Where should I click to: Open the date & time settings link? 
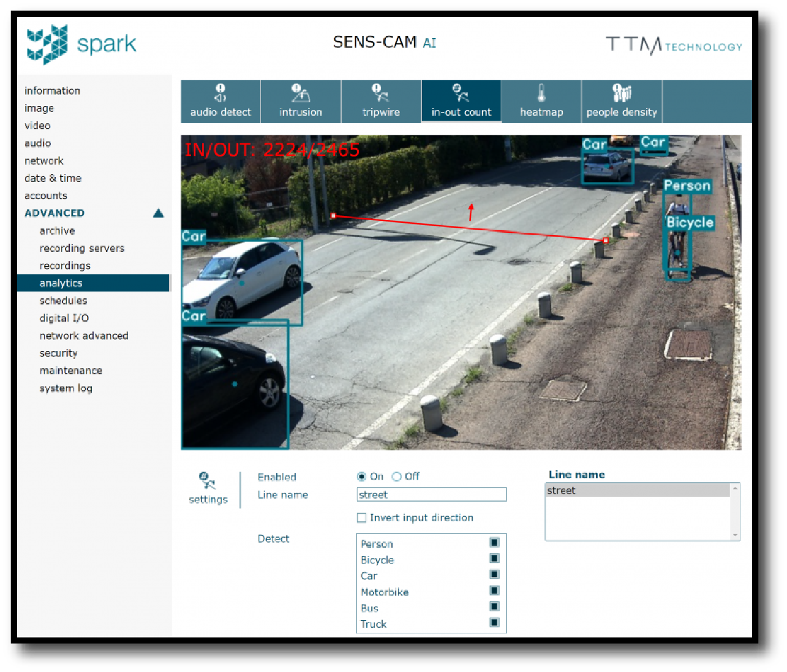(53, 178)
